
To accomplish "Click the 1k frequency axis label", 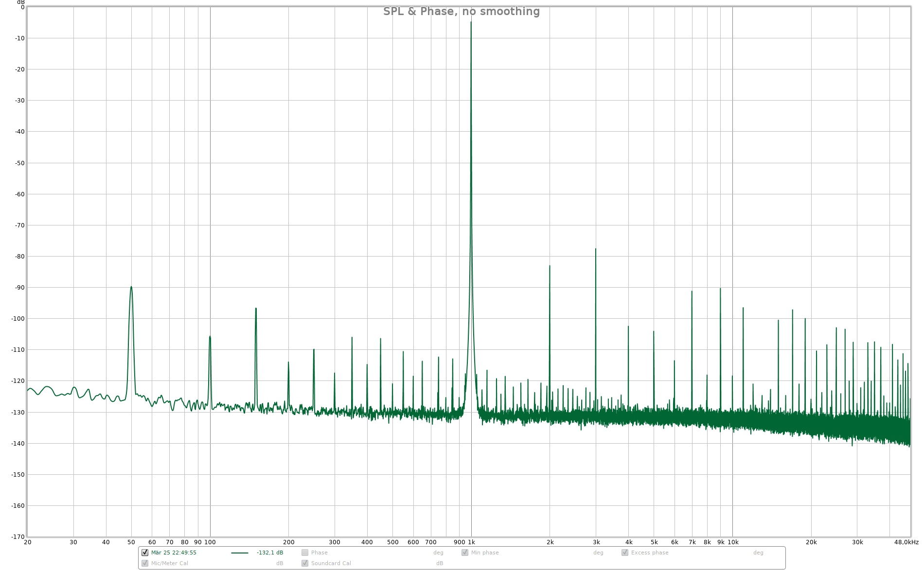I will 471,542.
